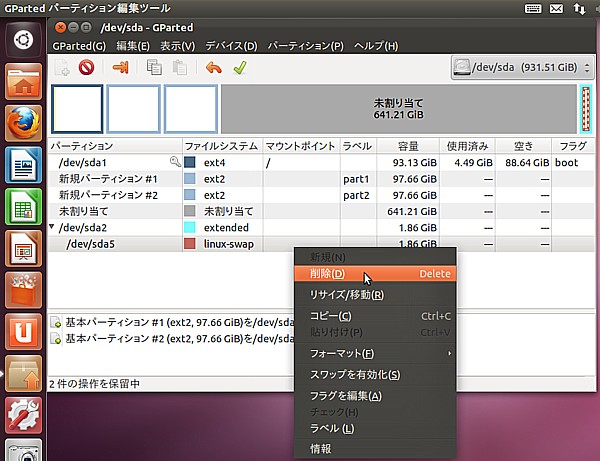Click the new partition toolbar icon
Image resolution: width=600 pixels, height=461 pixels.
coord(62,68)
